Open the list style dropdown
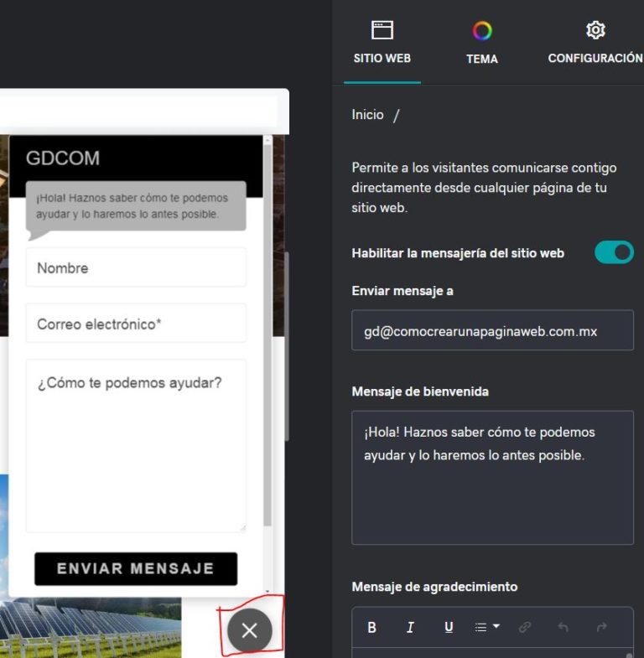Viewport: 644px width, 658px height. (x=487, y=627)
